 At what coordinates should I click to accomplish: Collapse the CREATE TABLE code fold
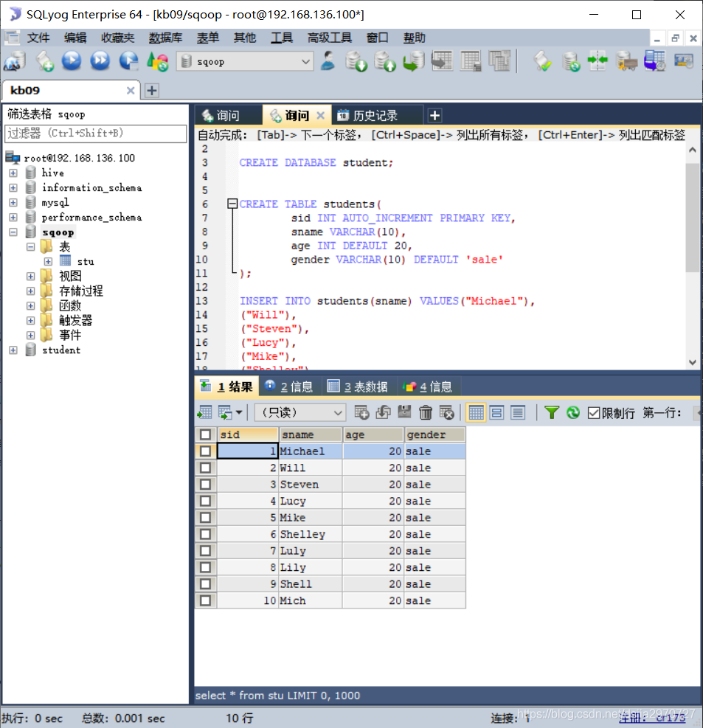232,204
